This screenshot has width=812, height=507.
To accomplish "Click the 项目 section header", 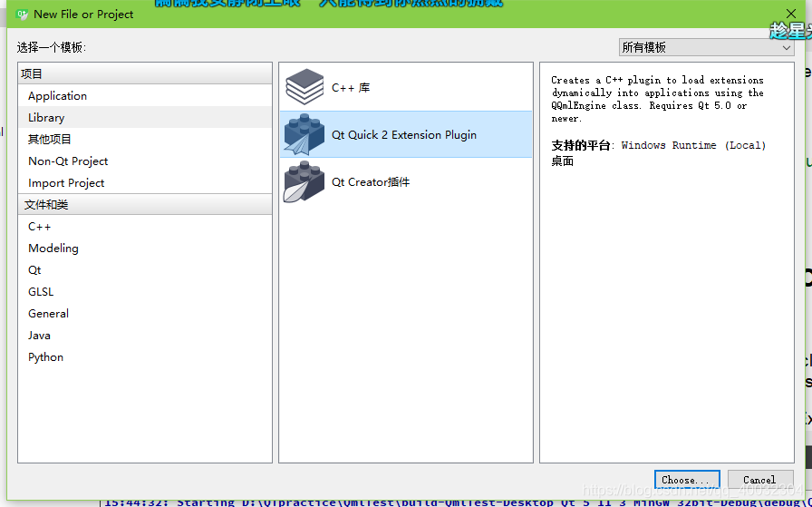I will 145,73.
